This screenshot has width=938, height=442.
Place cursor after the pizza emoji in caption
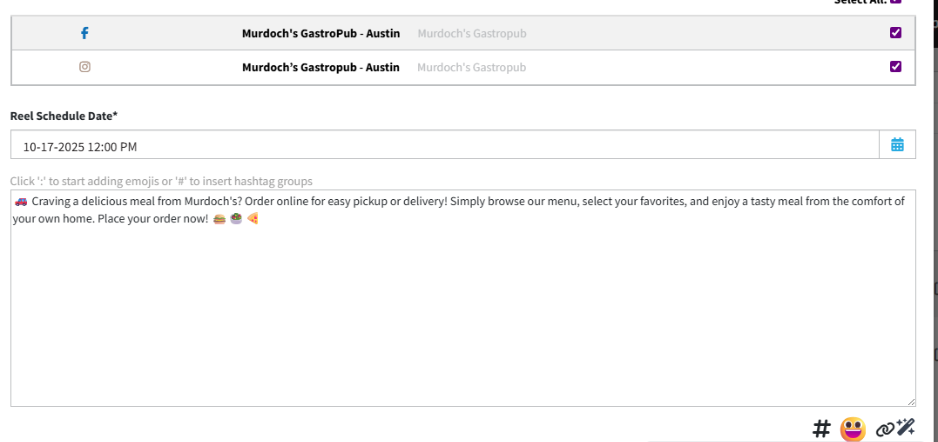(260, 218)
